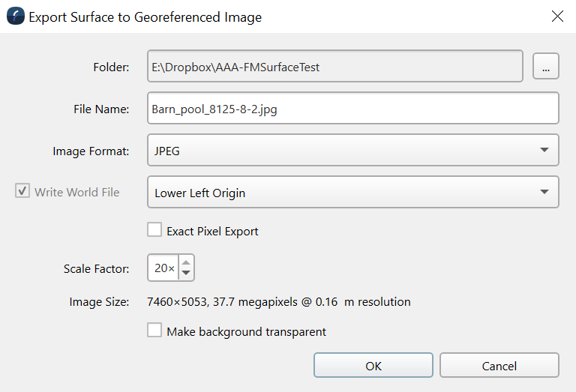Click the Image Size resolution text

280,302
